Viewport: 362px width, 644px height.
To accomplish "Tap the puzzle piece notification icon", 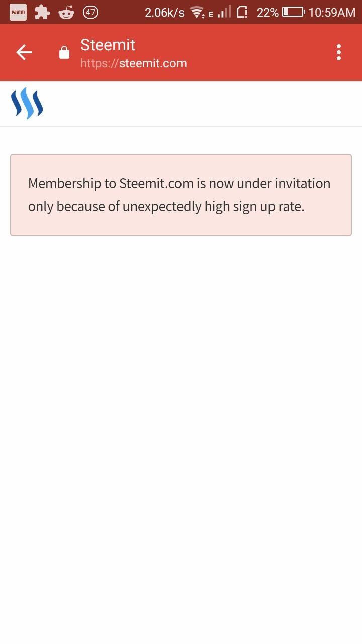I will [x=42, y=12].
